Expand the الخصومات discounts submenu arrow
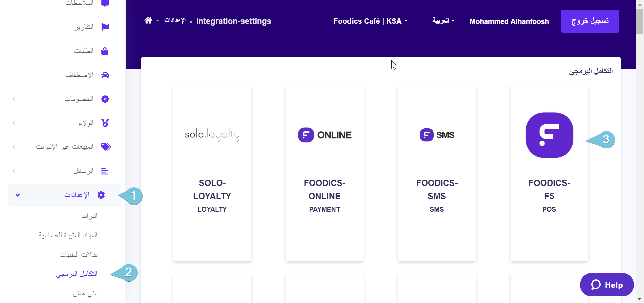Viewport: 644px width, 303px height. pyautogui.click(x=14, y=99)
